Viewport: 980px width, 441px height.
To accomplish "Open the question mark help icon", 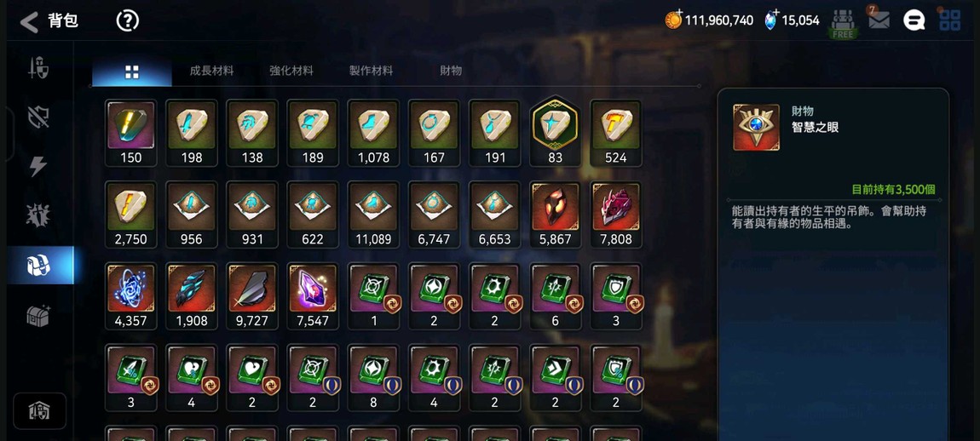I will tap(128, 21).
